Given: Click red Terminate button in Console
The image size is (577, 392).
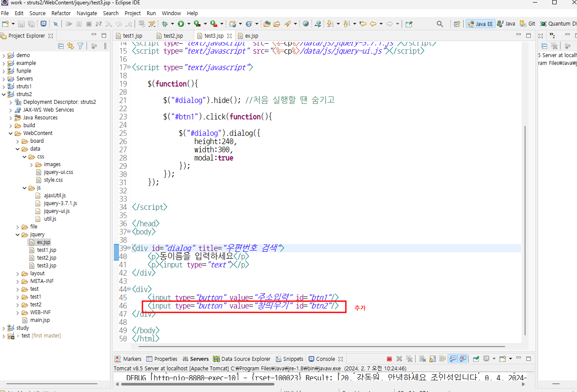Looking at the screenshot, I should [x=389, y=359].
